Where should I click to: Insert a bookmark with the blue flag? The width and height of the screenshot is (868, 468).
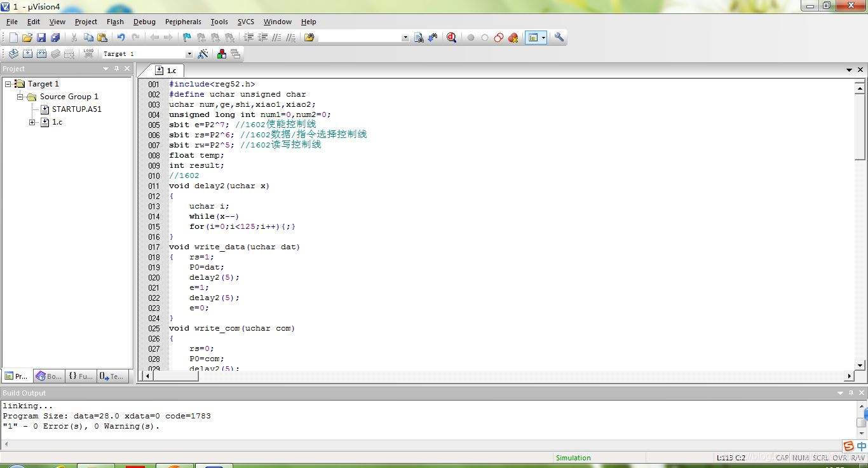pyautogui.click(x=187, y=38)
